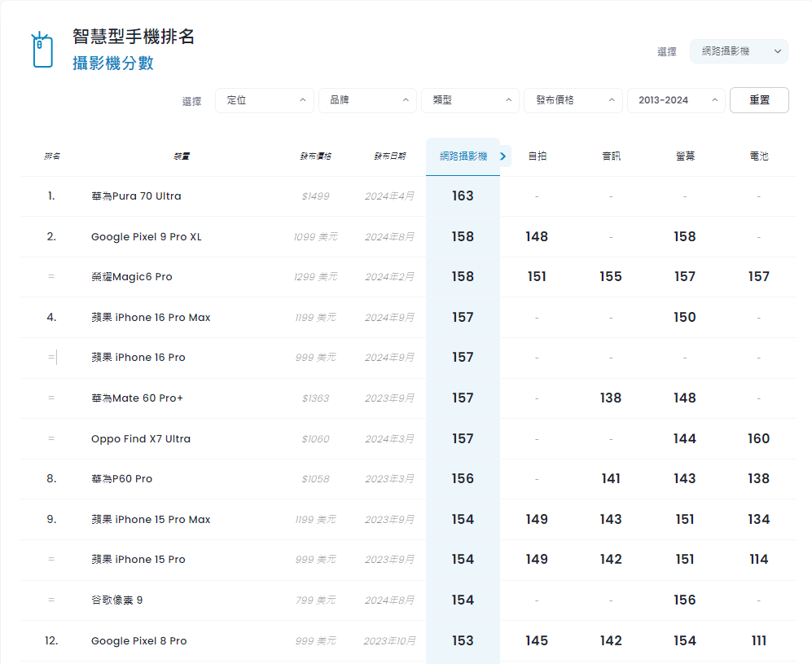The width and height of the screenshot is (812, 664).
Task: Open the 華為Pura 70 Ultra device link
Action: 136,196
